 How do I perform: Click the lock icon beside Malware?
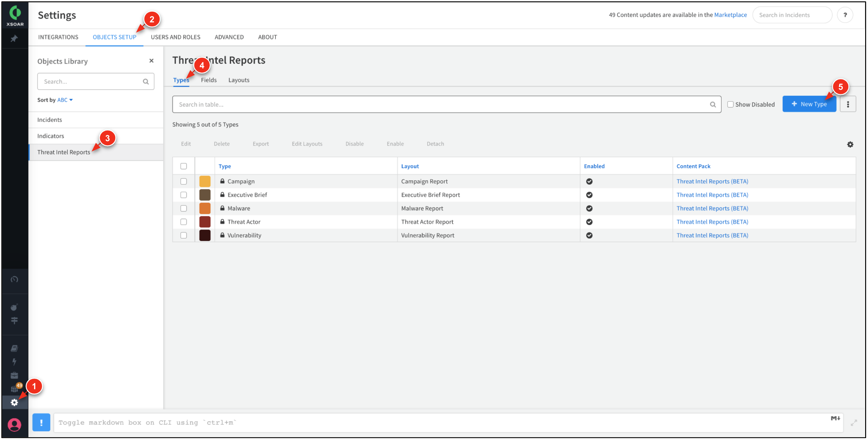point(222,208)
